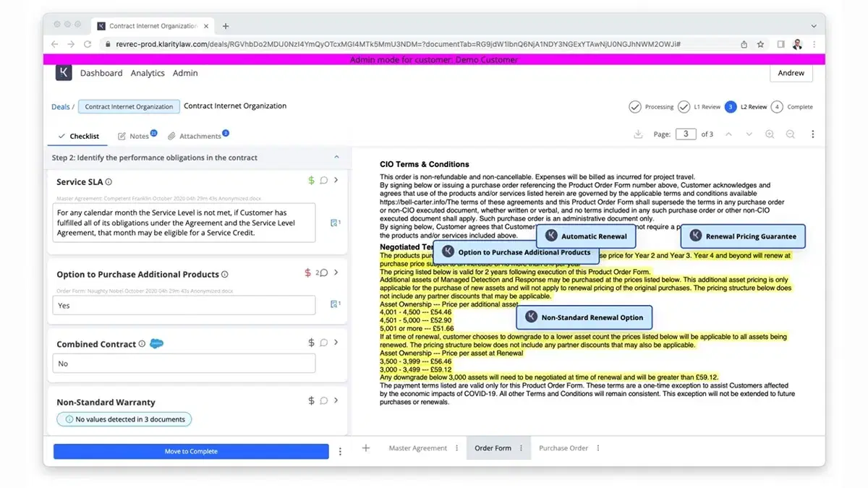Switch to the Checklist tab
Viewport: 868px width, 488px height.
pyautogui.click(x=79, y=136)
